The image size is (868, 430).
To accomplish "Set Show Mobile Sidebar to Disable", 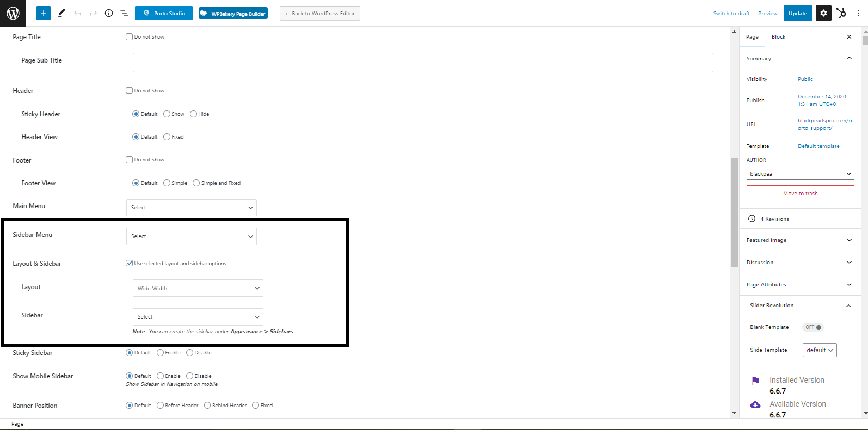I will coord(189,376).
